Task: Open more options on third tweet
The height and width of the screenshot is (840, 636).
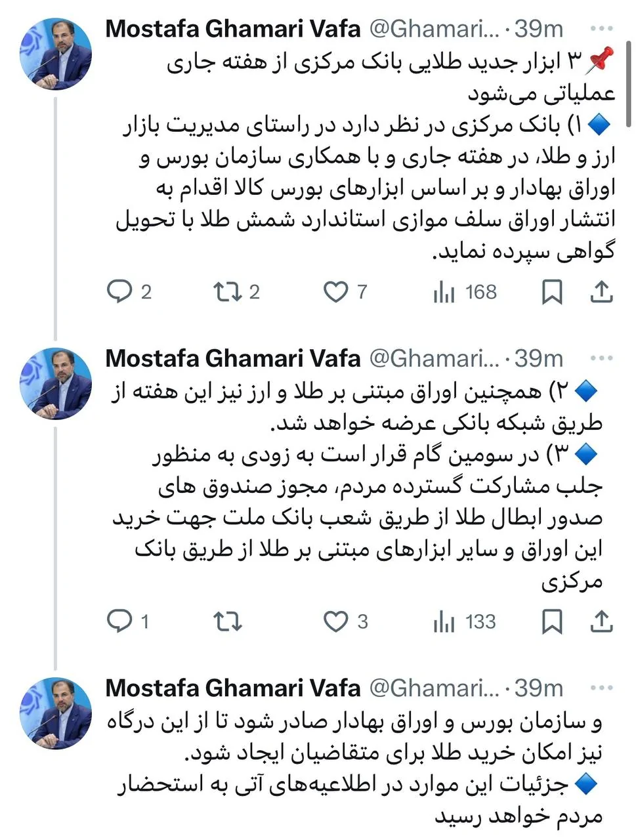Action: pyautogui.click(x=601, y=688)
